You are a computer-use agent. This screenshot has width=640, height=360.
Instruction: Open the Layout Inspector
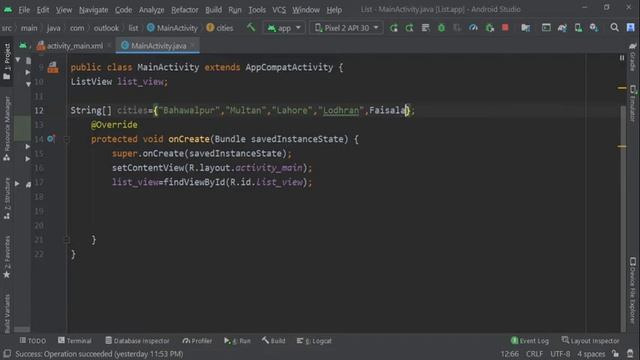[590, 340]
